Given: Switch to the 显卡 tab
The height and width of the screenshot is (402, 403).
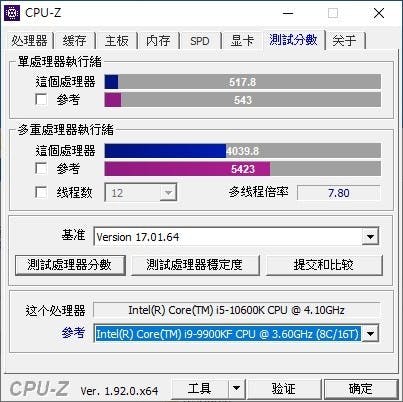Looking at the screenshot, I should pos(242,41).
